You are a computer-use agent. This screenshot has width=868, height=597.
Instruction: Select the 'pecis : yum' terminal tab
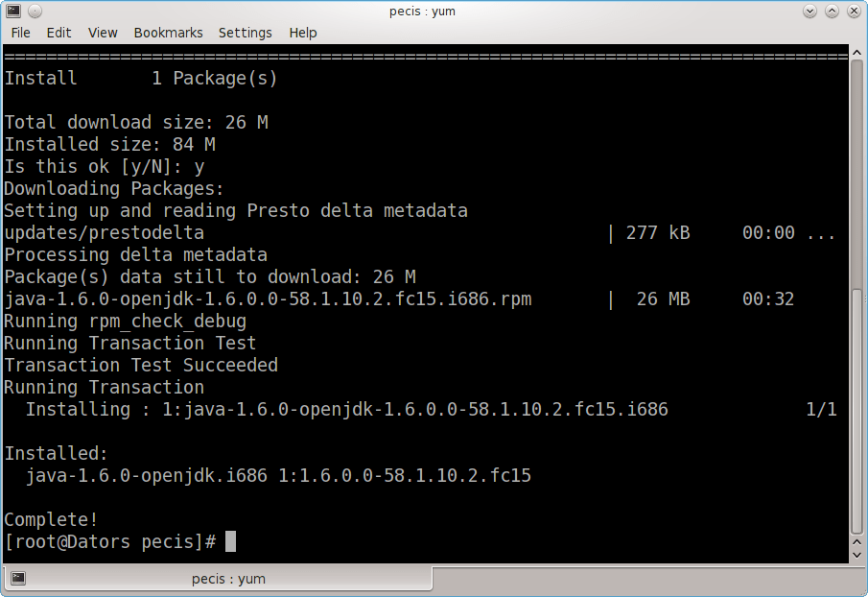coord(218,579)
